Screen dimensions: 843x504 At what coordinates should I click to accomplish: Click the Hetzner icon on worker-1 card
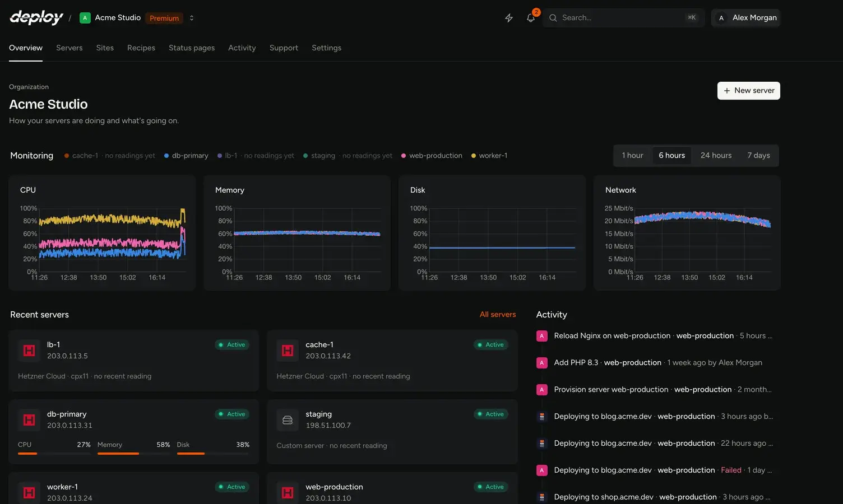29,493
